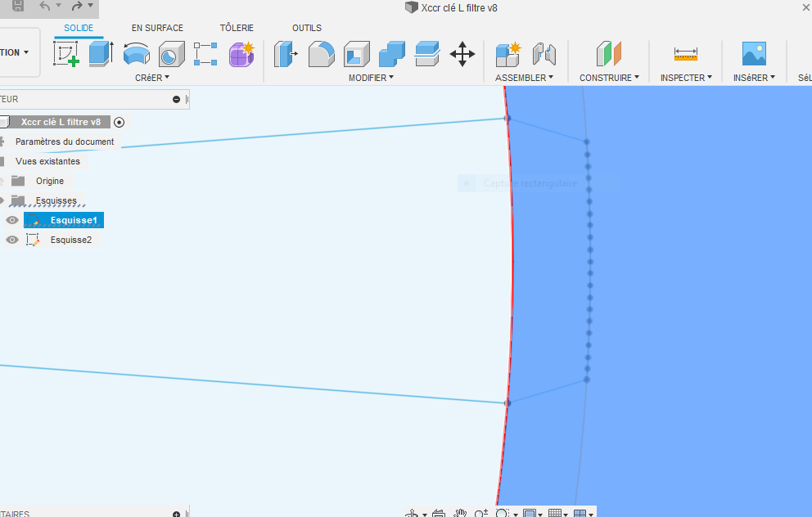Open the Viewports layout icon
This screenshot has width=812, height=517.
(580, 514)
